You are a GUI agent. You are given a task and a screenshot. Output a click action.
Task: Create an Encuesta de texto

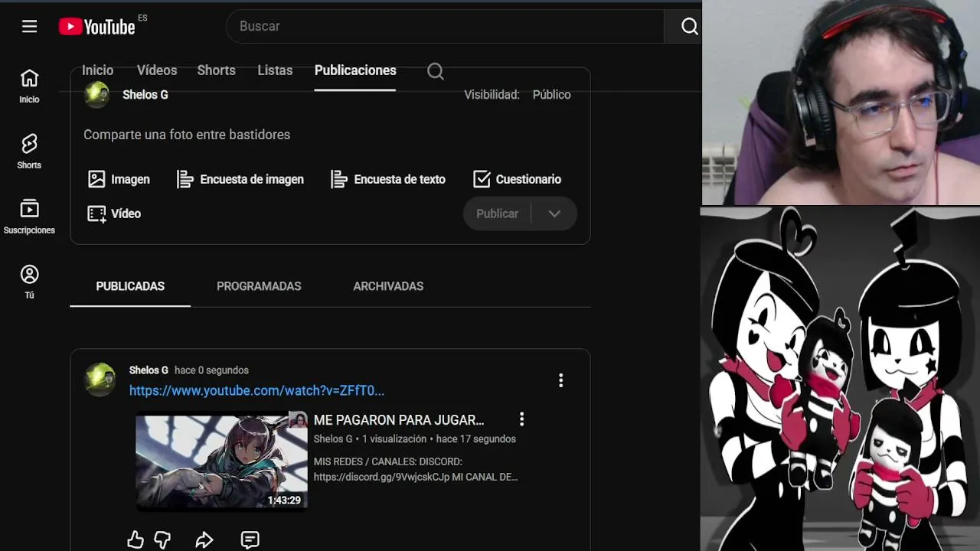[x=387, y=179]
